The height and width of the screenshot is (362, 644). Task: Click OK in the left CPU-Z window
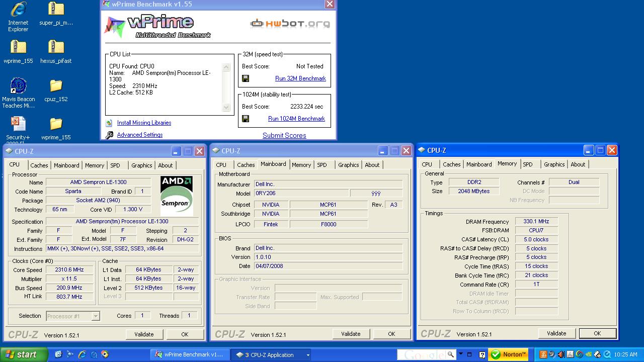(185, 334)
